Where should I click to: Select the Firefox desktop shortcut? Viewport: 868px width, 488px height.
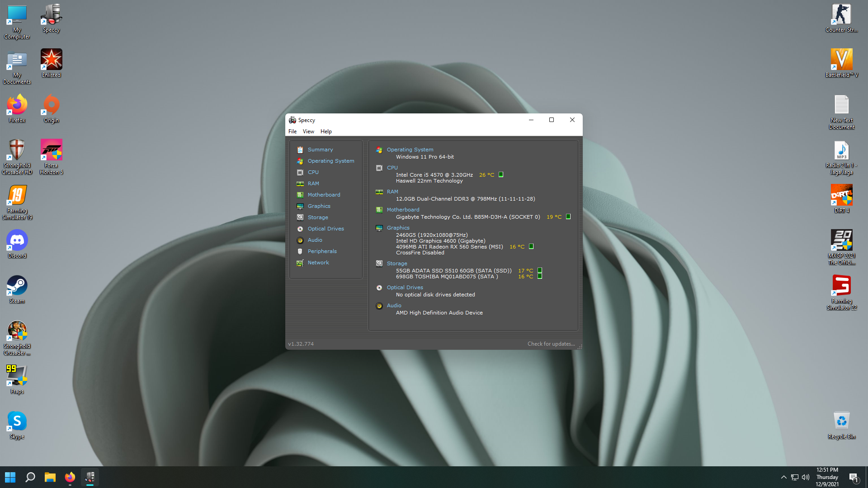click(x=17, y=108)
